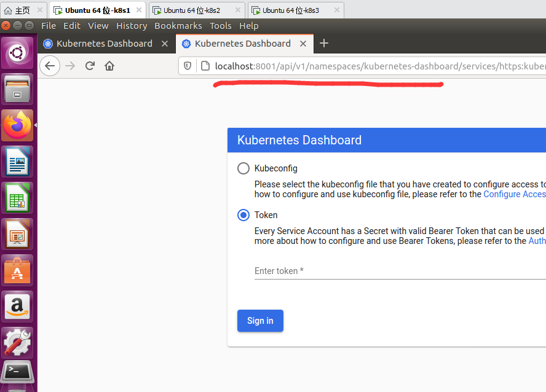
Task: Close the active Kubernetes Dashboard tab
Action: pos(303,44)
